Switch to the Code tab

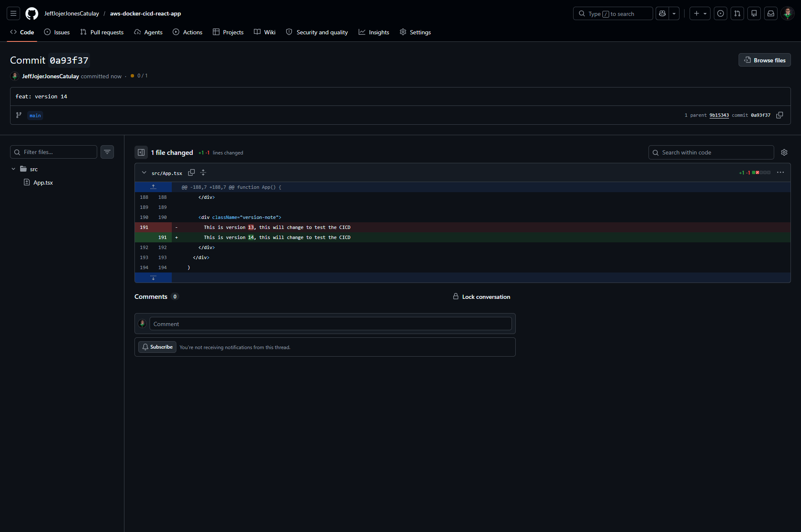(22, 32)
